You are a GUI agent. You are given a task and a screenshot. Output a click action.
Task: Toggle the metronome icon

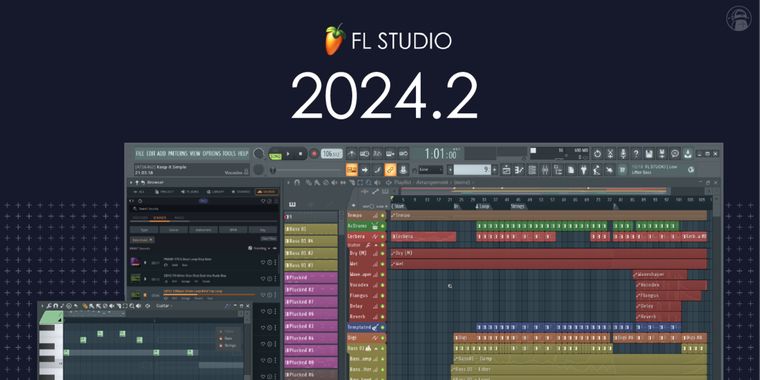point(351,154)
